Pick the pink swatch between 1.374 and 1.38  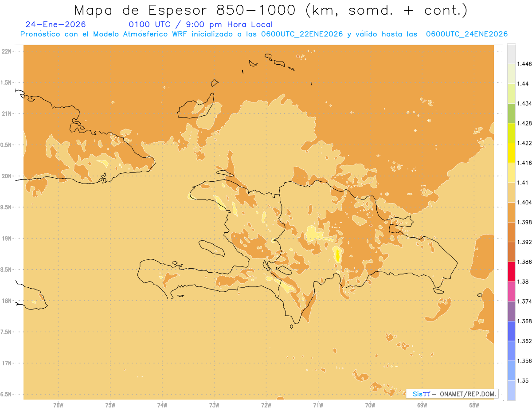click(511, 291)
